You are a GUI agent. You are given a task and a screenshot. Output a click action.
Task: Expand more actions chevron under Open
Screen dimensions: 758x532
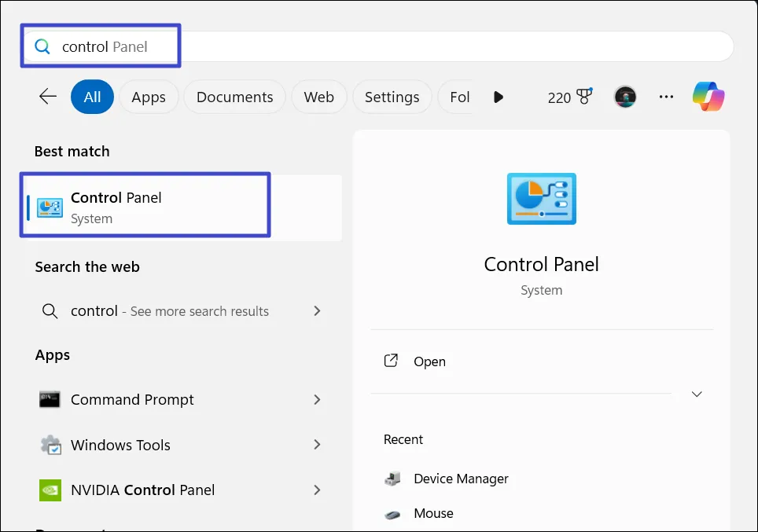click(697, 394)
